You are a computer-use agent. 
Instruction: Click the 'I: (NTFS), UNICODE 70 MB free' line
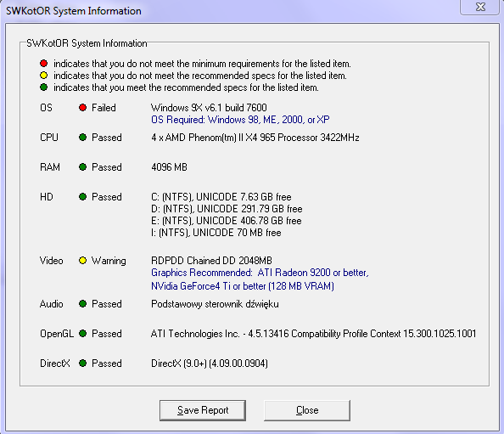point(216,233)
